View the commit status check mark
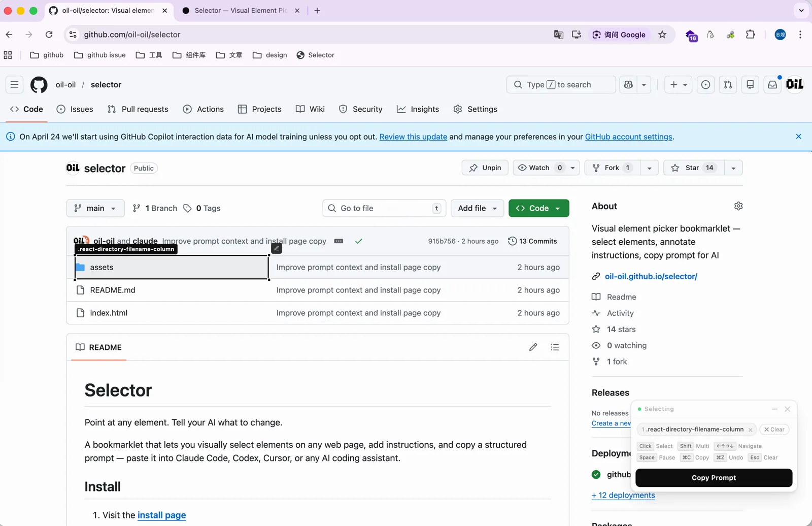This screenshot has width=812, height=526. [x=359, y=241]
